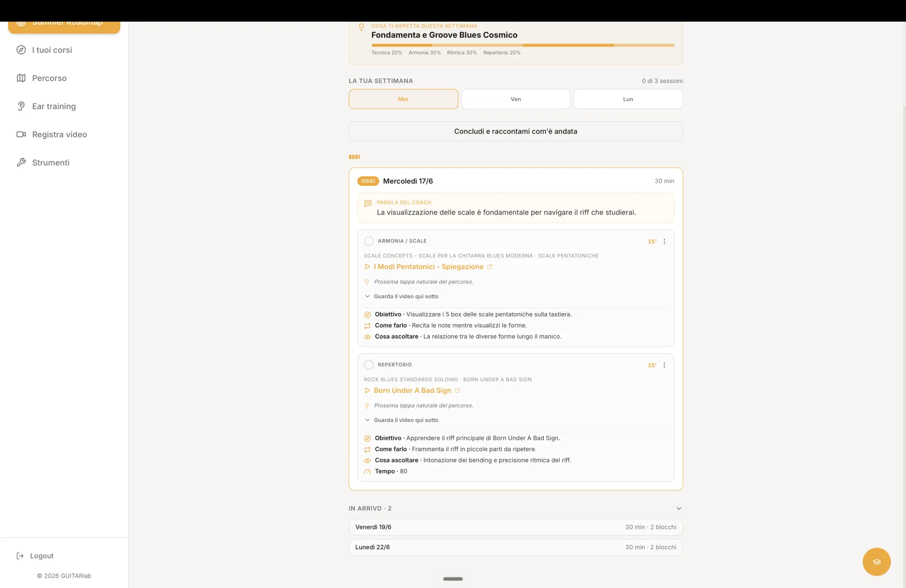
Task: Click the Armonia 30% label
Action: pos(424,53)
